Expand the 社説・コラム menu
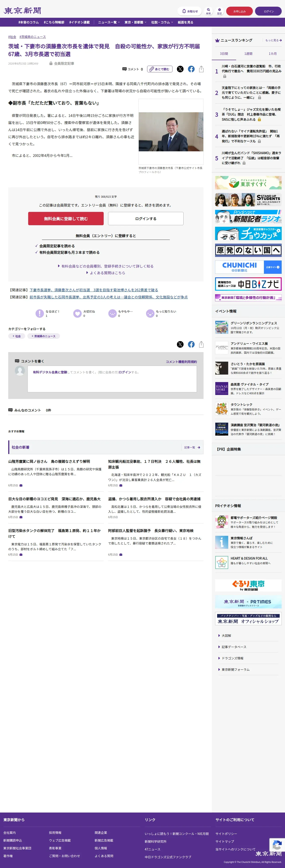This screenshot has width=285, height=868. [162, 22]
